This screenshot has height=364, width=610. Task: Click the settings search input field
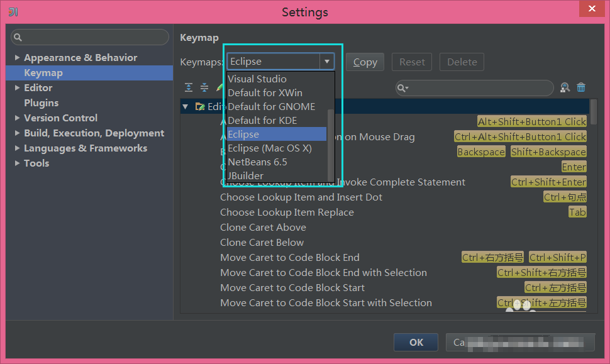point(90,37)
